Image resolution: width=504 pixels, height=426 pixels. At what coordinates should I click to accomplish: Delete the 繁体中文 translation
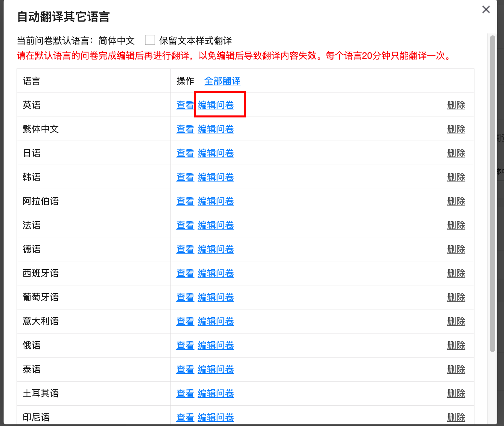[x=456, y=129]
